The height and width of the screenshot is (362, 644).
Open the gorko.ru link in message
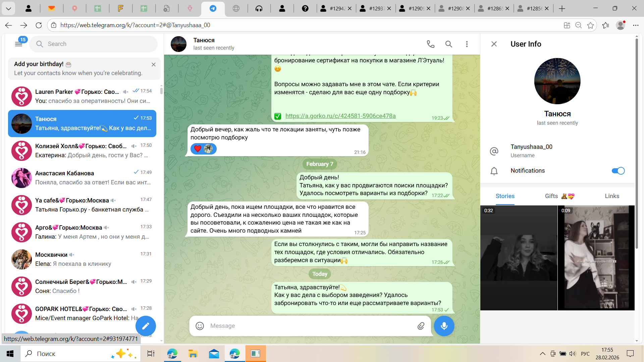click(340, 116)
